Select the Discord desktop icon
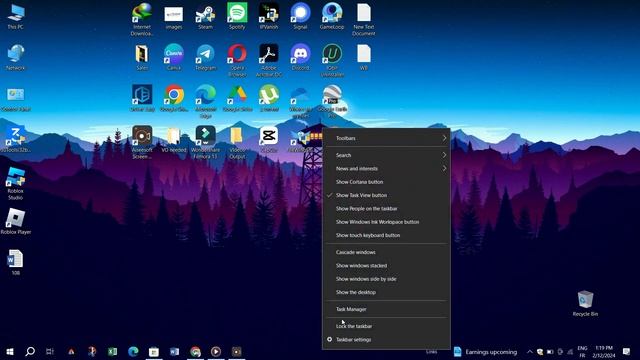Image resolution: width=640 pixels, height=360 pixels. (300, 57)
